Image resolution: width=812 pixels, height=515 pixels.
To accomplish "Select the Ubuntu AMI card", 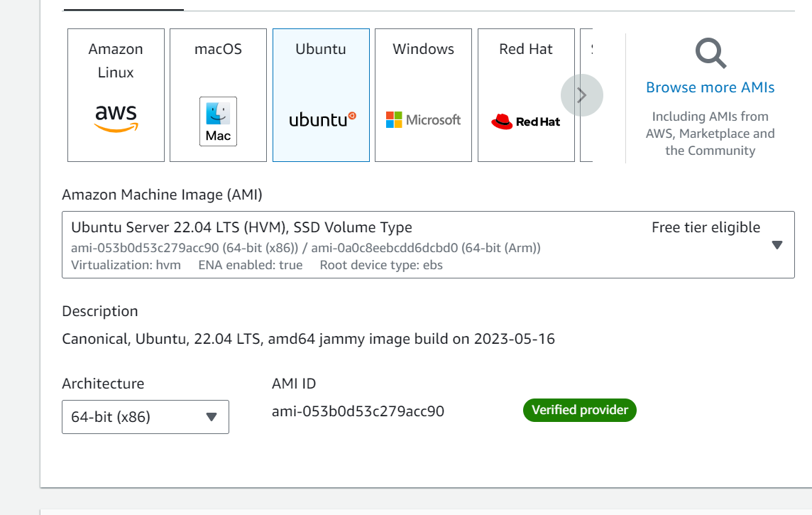I will click(321, 95).
